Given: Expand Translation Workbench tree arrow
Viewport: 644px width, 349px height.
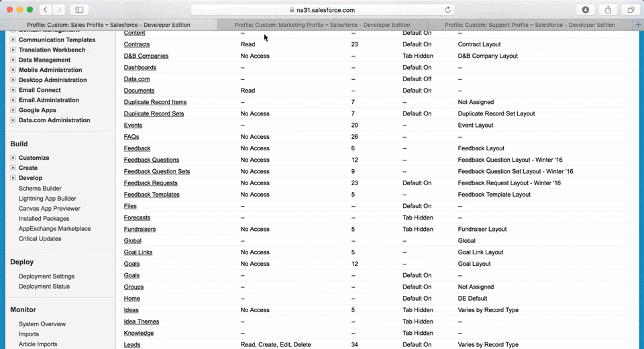Looking at the screenshot, I should point(13,50).
